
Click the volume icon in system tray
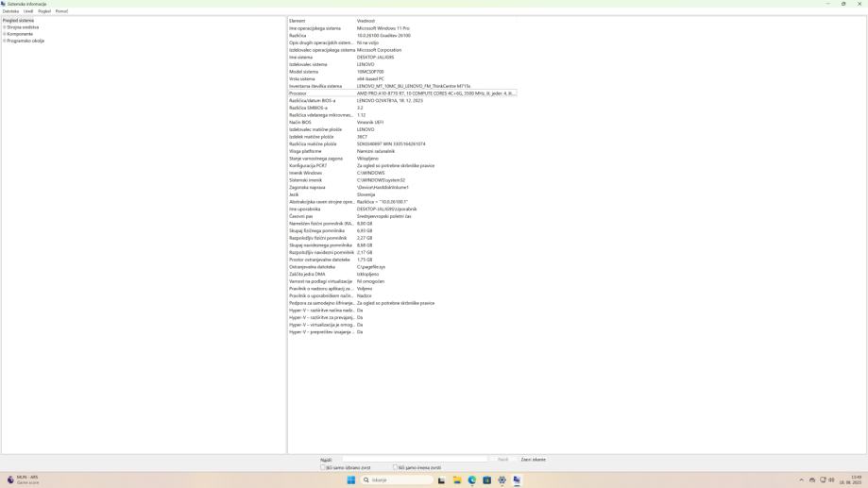831,480
